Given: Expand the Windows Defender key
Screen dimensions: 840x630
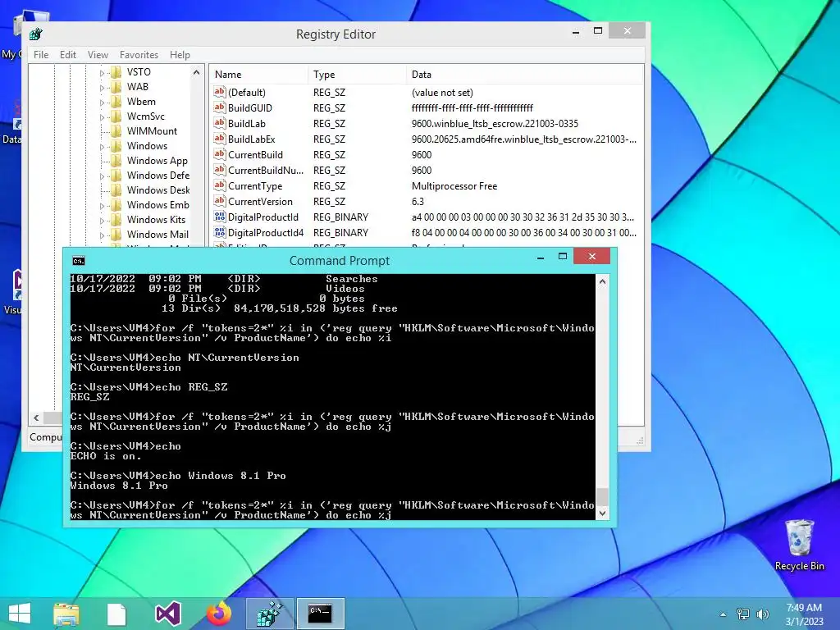Looking at the screenshot, I should [x=102, y=176].
